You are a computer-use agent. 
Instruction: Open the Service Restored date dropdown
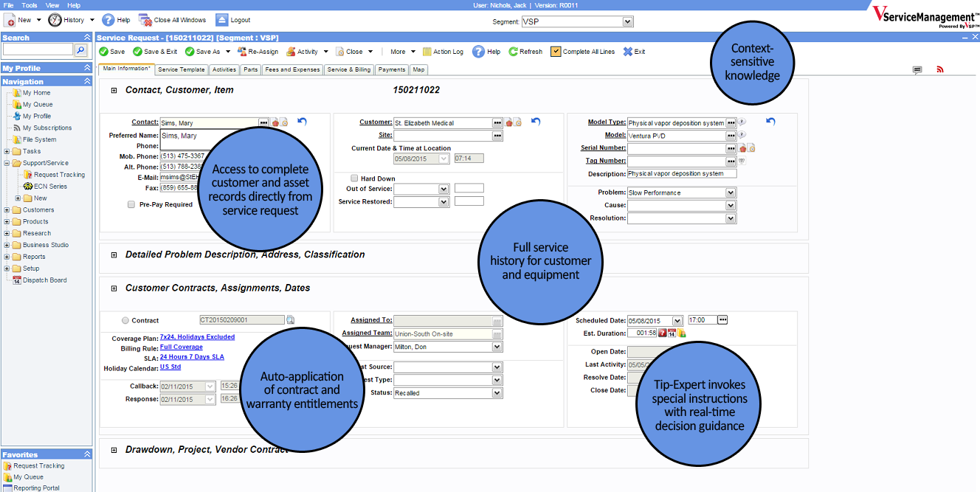point(444,202)
